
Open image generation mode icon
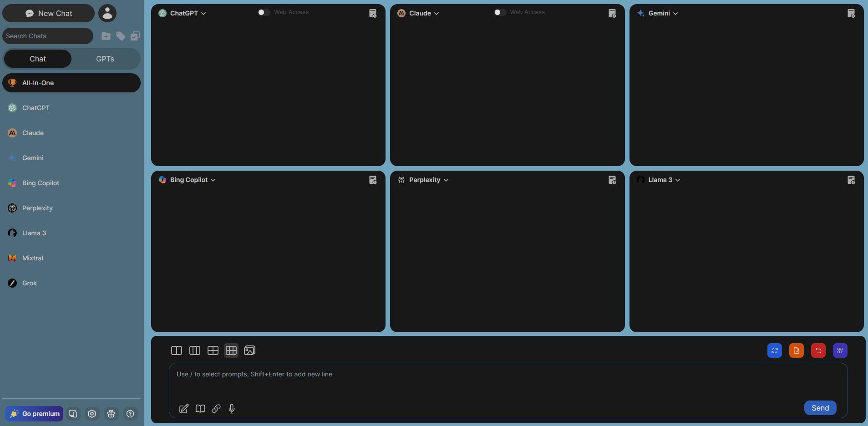[250, 350]
